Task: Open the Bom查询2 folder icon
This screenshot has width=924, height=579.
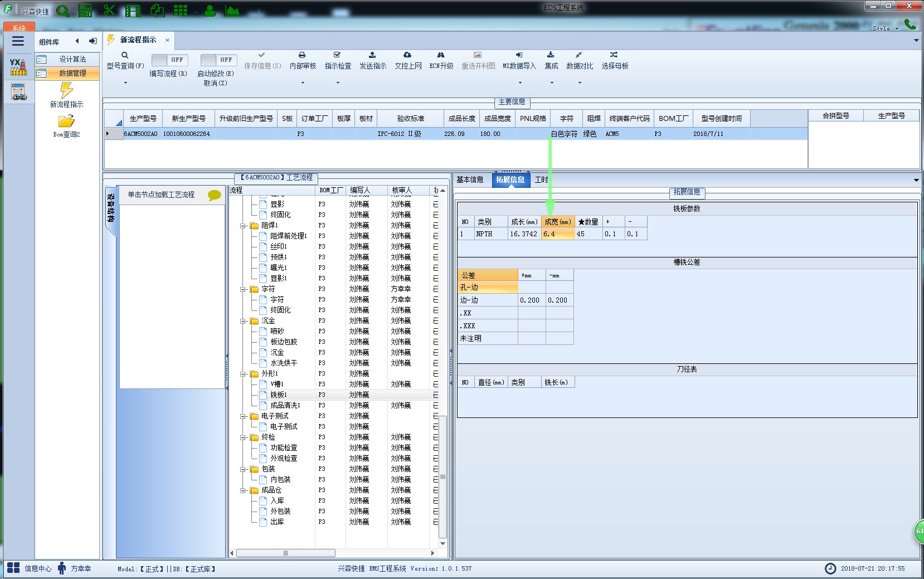Action: click(66, 121)
